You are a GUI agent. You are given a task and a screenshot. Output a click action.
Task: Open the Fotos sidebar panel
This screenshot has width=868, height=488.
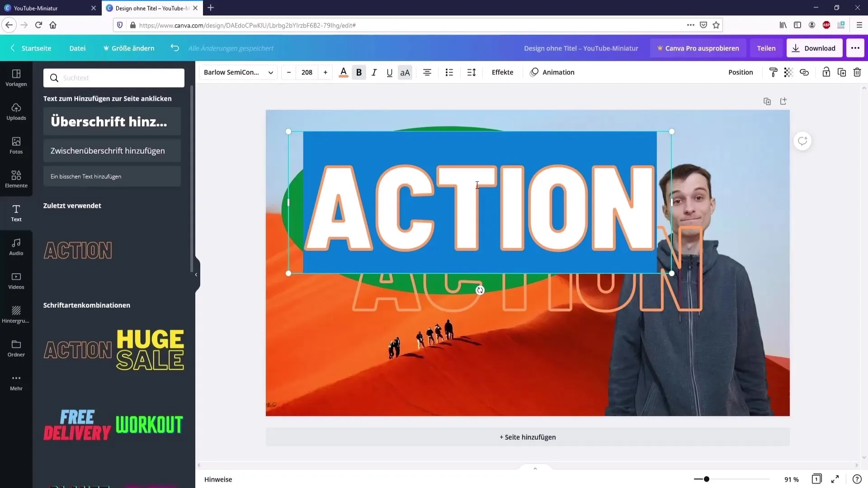point(16,145)
